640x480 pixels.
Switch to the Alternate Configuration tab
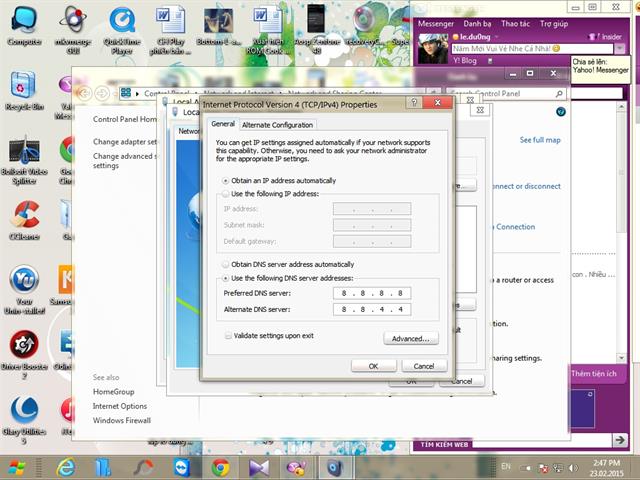pos(277,125)
